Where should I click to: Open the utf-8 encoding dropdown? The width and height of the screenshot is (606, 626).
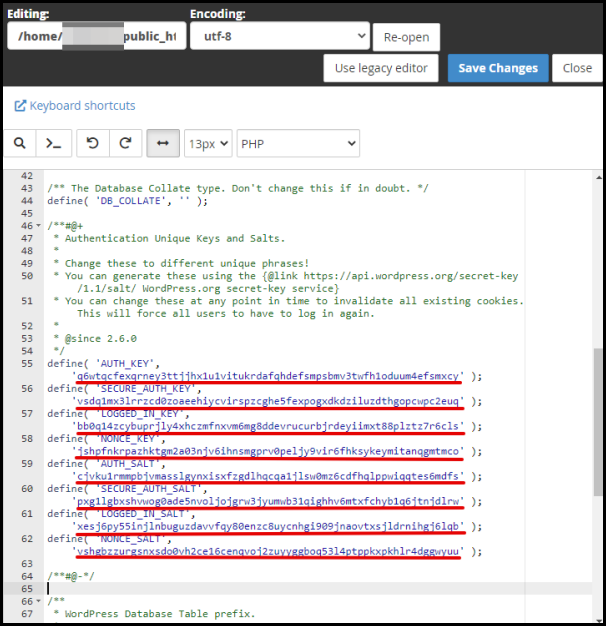280,36
